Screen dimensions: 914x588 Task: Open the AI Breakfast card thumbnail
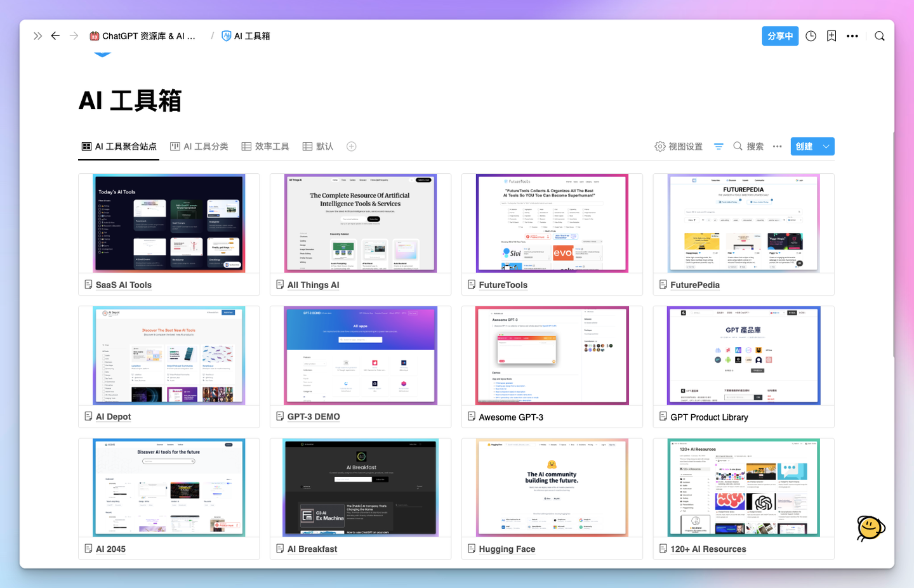click(x=361, y=487)
